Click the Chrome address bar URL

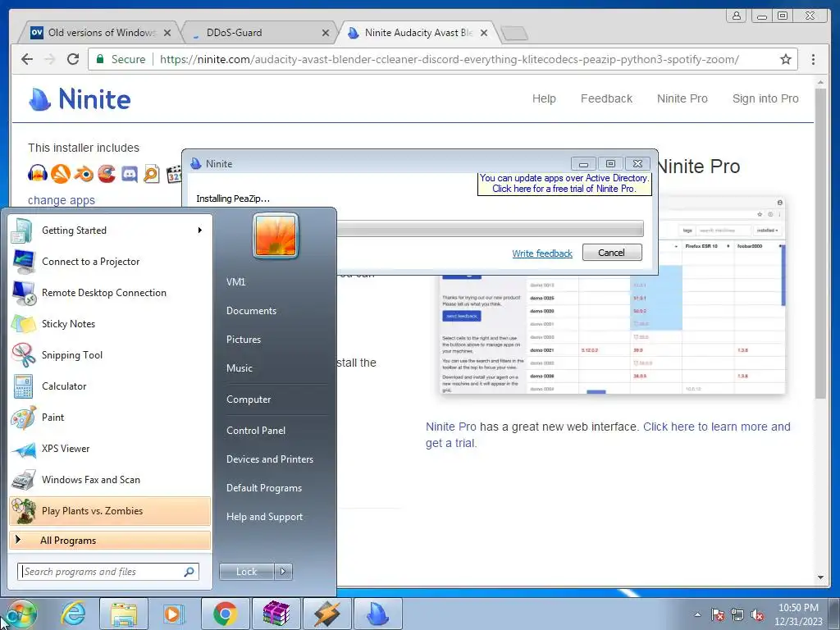pos(449,59)
